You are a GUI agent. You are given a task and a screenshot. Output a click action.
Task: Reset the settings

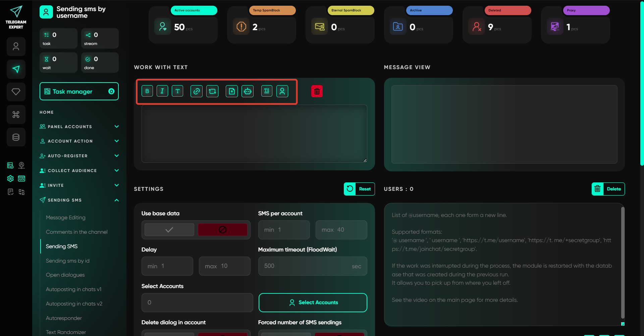[359, 189]
